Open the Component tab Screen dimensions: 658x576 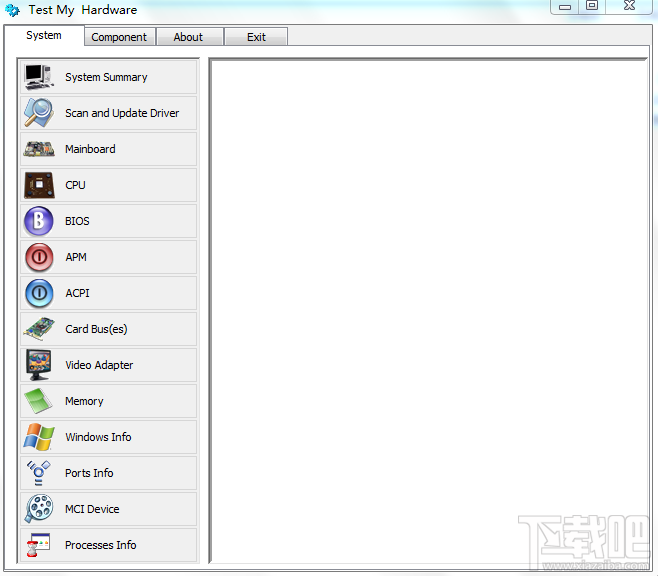tap(119, 37)
